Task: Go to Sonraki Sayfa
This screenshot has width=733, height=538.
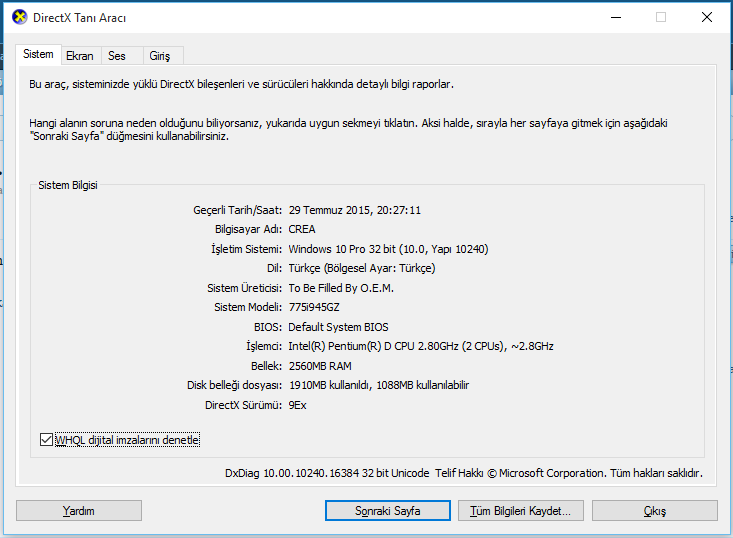Action: 388,510
